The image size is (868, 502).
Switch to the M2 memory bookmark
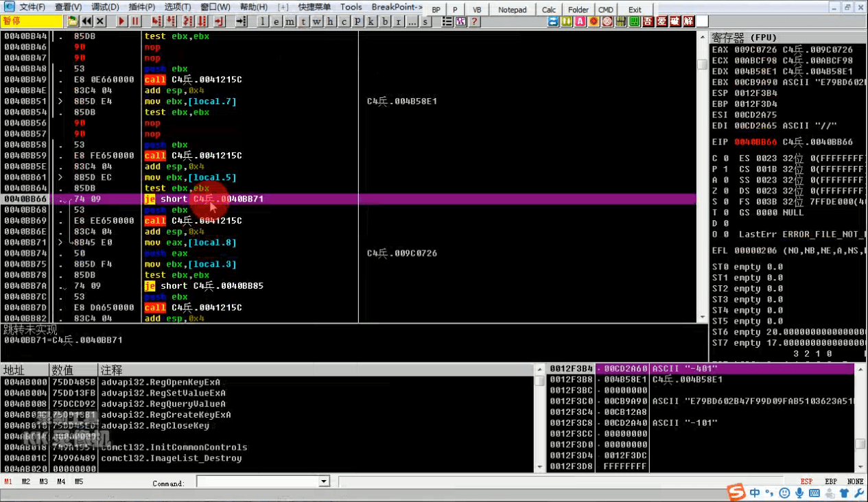point(26,481)
